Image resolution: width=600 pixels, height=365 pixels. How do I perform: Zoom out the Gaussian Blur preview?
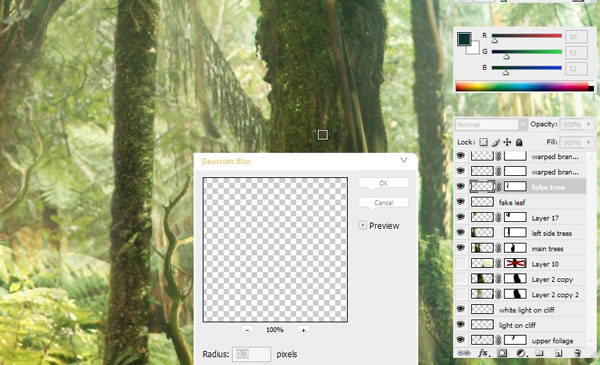(x=247, y=330)
